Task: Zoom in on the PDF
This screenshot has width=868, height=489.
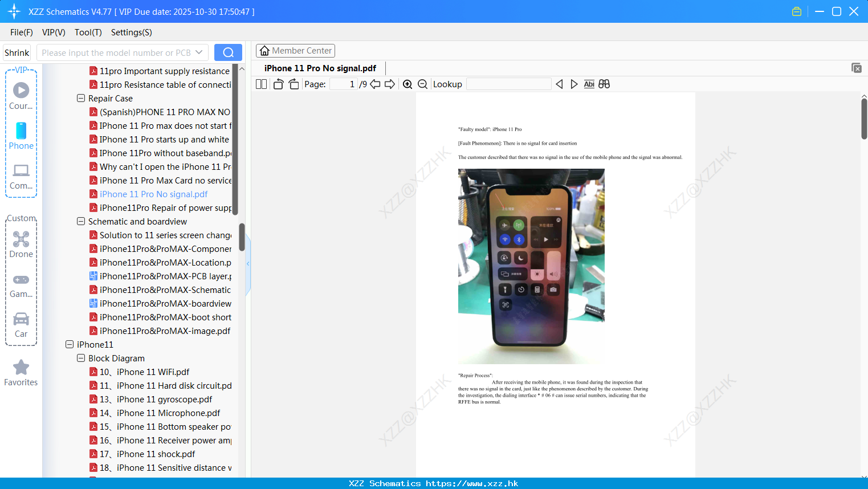Action: click(x=407, y=84)
